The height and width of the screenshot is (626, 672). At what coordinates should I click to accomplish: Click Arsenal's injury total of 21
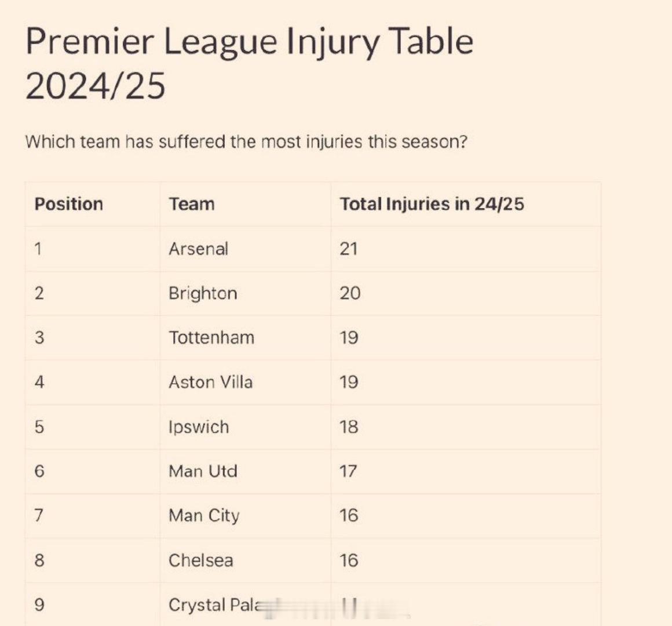coord(348,249)
